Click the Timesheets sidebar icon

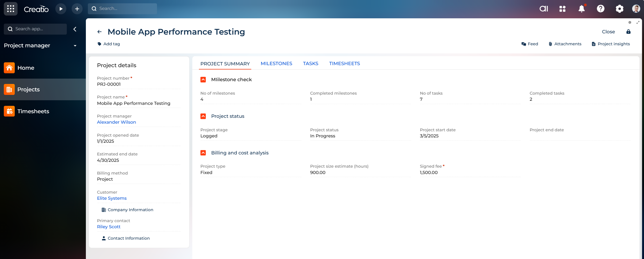coord(9,111)
